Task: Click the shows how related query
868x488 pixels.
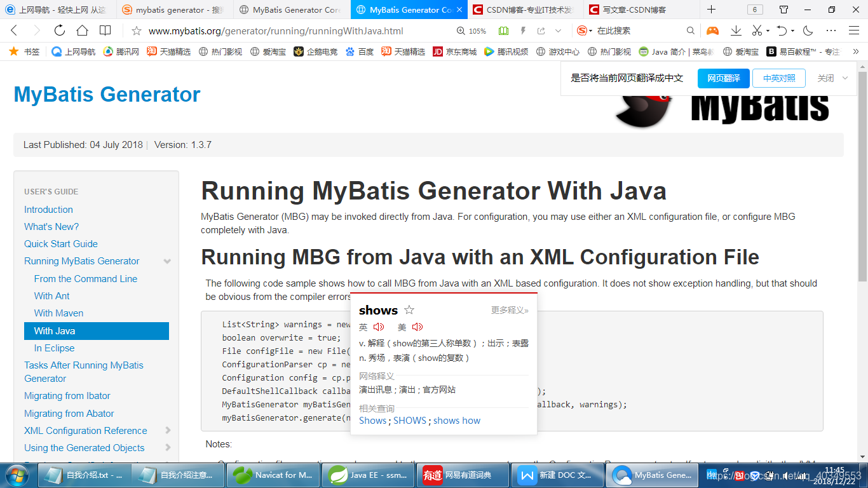Action: click(x=457, y=421)
